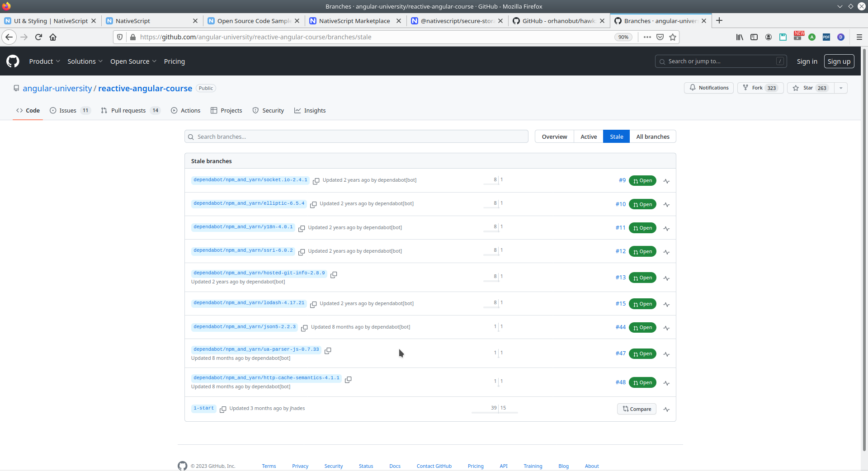868x471 pixels.
Task: Open the Pull requests tab
Action: (x=131, y=110)
